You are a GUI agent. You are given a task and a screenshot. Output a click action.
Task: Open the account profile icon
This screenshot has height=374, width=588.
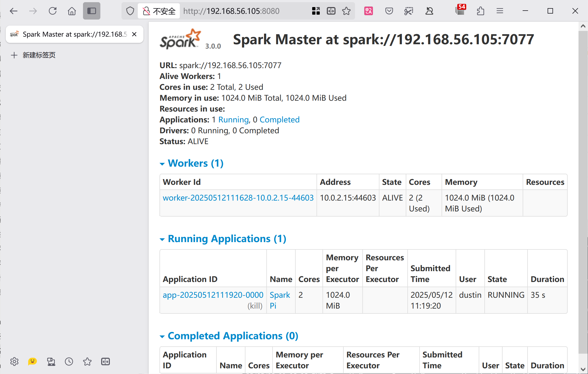[429, 11]
